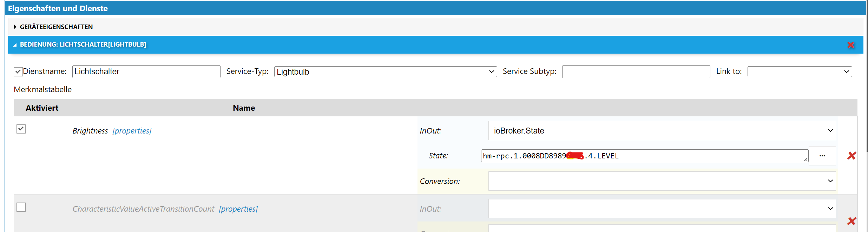Open the Service-Typ Lightbulb dropdown
The width and height of the screenshot is (868, 232).
click(385, 72)
